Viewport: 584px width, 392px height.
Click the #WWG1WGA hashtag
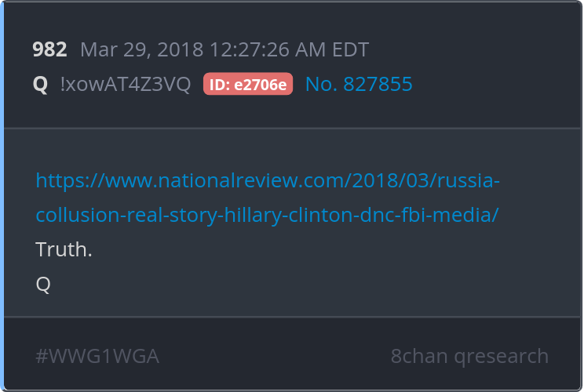[x=97, y=356]
